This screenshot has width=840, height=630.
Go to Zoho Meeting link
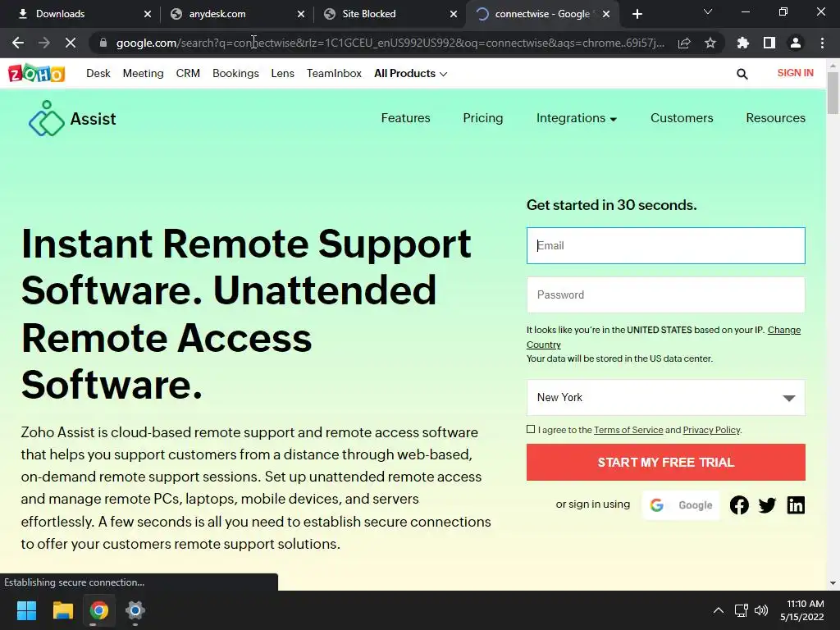pos(143,73)
